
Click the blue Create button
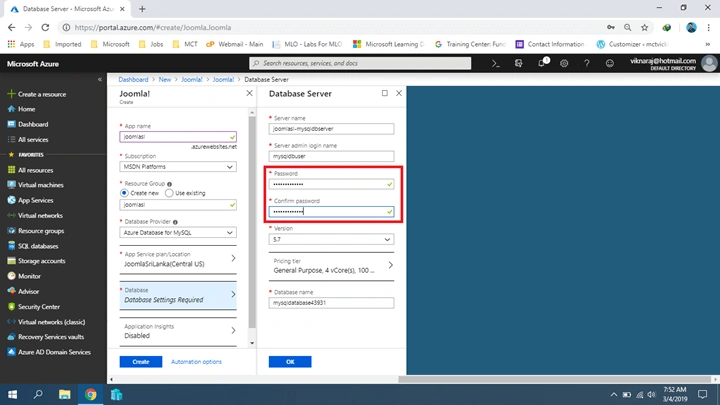click(x=141, y=362)
